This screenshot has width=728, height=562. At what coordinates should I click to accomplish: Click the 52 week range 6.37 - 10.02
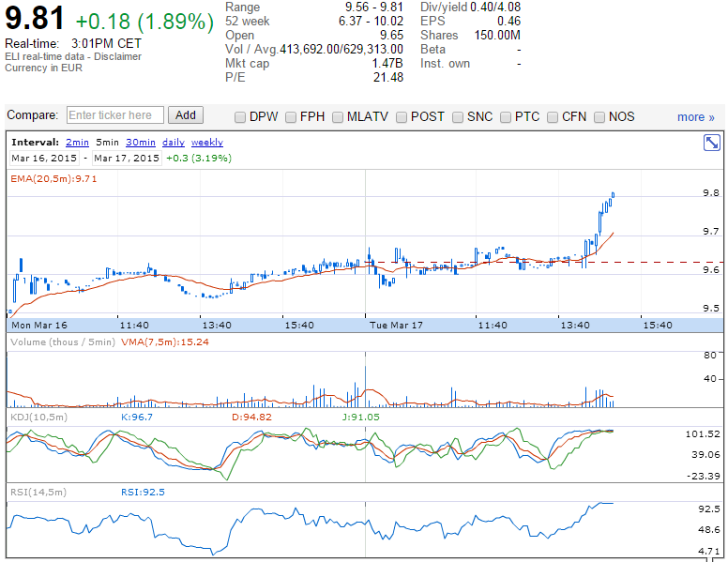371,22
